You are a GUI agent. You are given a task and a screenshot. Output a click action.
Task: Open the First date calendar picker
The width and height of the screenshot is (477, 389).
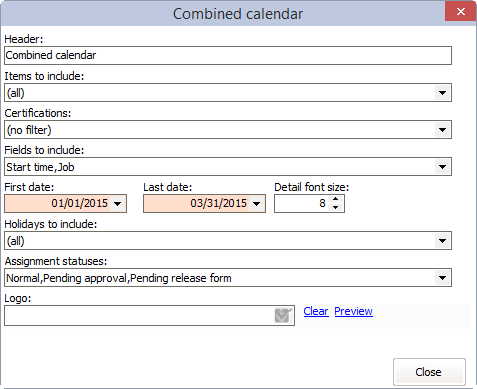click(x=118, y=204)
